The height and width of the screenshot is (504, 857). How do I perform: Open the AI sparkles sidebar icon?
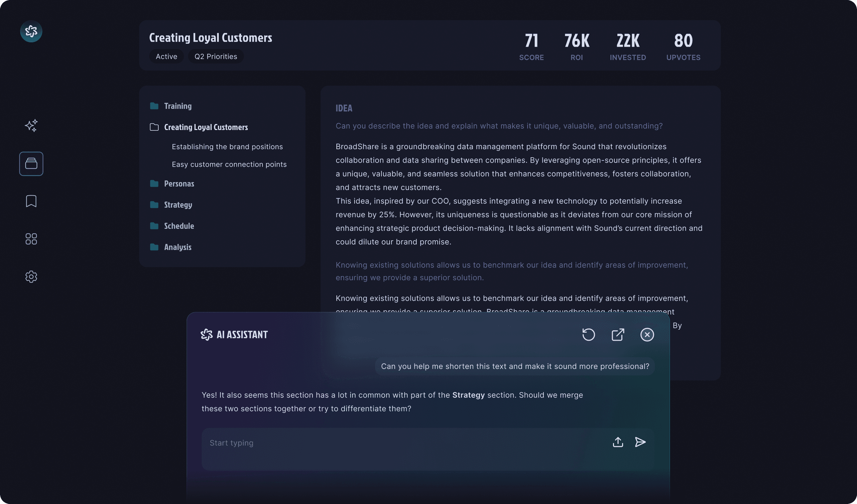point(31,125)
